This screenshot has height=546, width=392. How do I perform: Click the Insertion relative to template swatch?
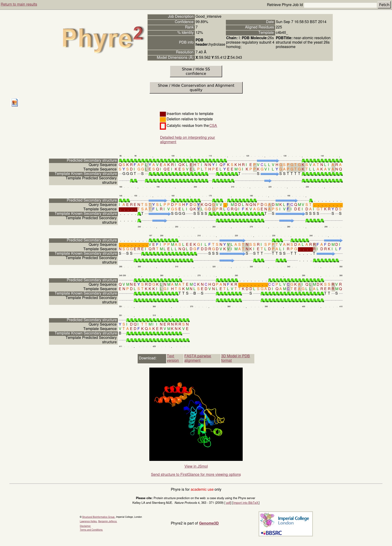163,114
